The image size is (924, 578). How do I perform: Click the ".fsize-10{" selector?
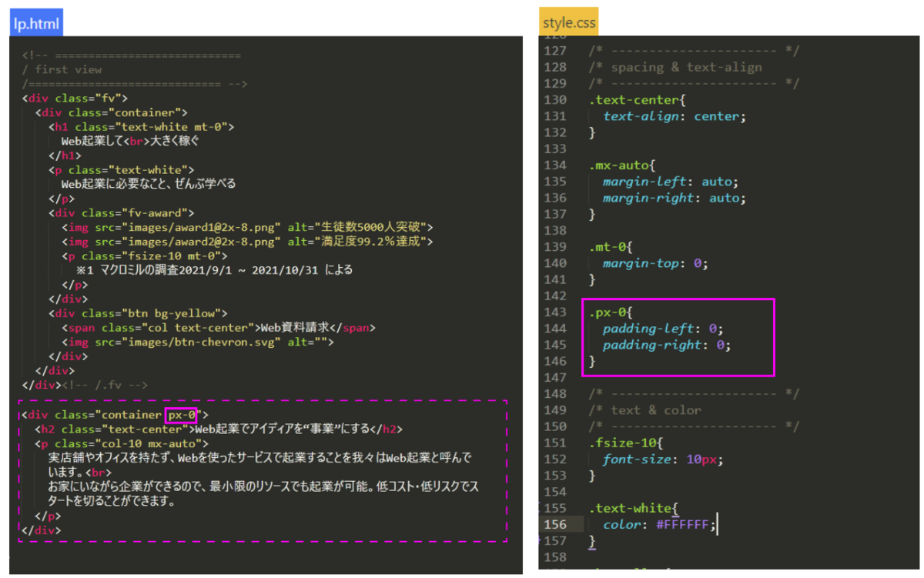click(624, 443)
